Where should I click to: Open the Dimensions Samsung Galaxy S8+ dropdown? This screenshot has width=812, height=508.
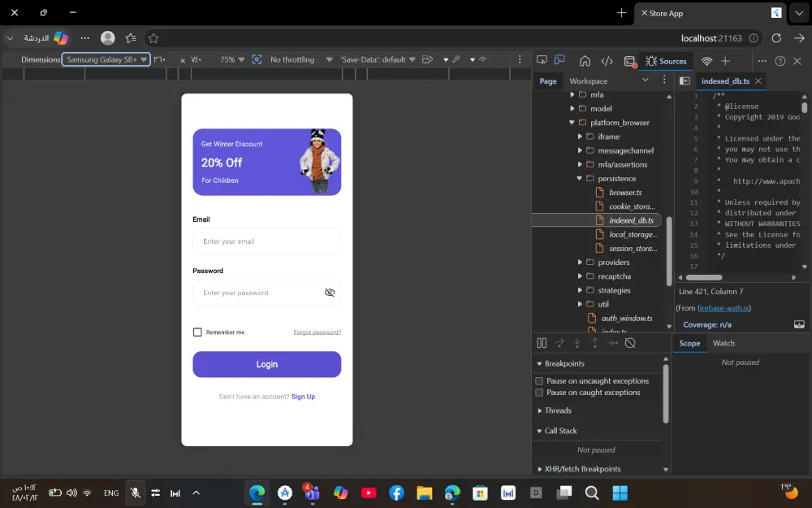click(106, 59)
